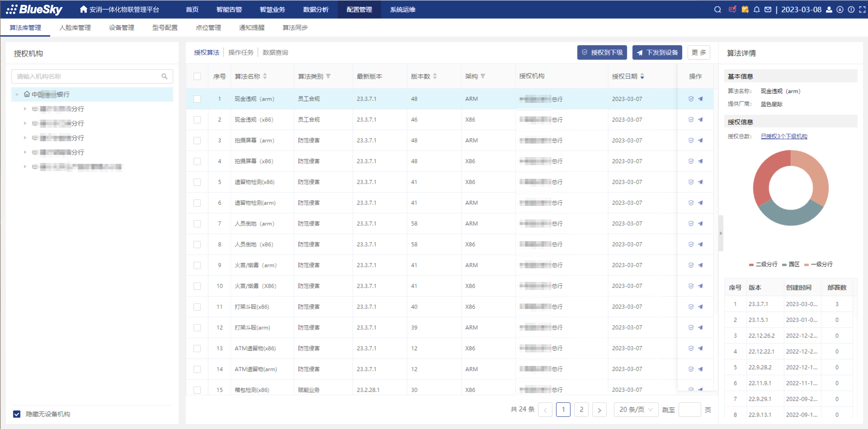Click the shield authorize icon in row 5
This screenshot has width=868, height=429.
click(x=691, y=182)
